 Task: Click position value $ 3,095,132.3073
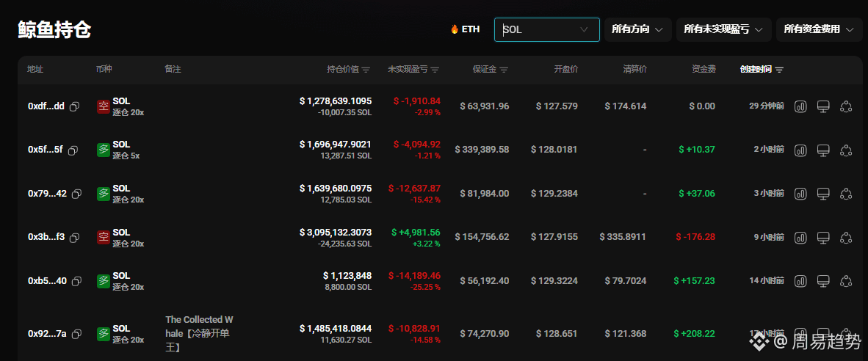(336, 232)
